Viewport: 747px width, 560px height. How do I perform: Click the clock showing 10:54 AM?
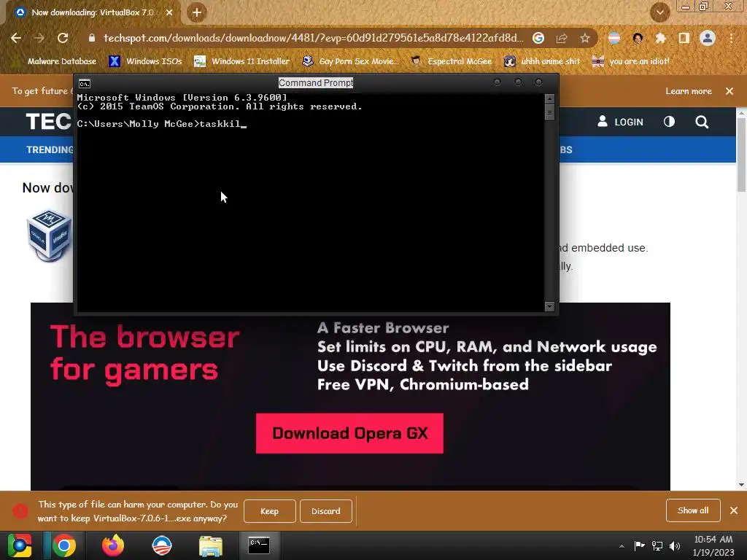point(713,540)
